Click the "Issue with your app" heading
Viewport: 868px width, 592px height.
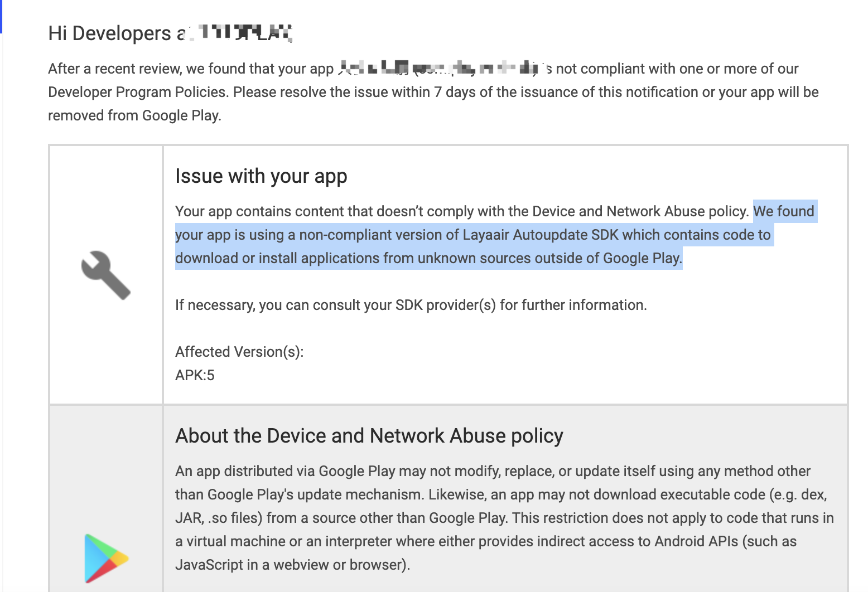click(x=261, y=176)
